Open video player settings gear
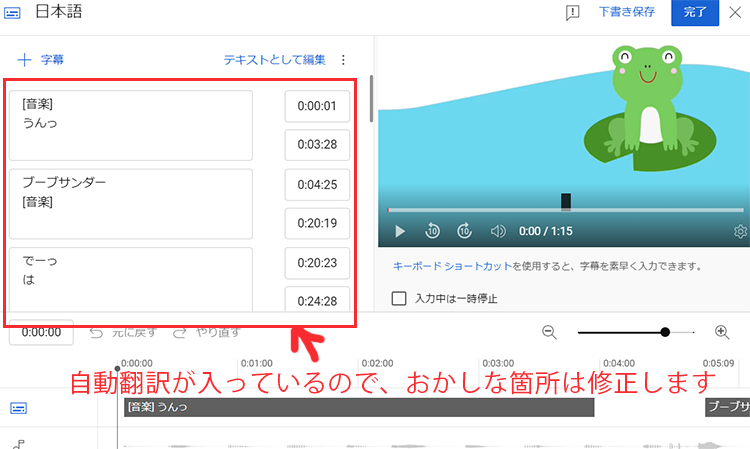Viewport: 750px width, 449px height. pos(740,231)
